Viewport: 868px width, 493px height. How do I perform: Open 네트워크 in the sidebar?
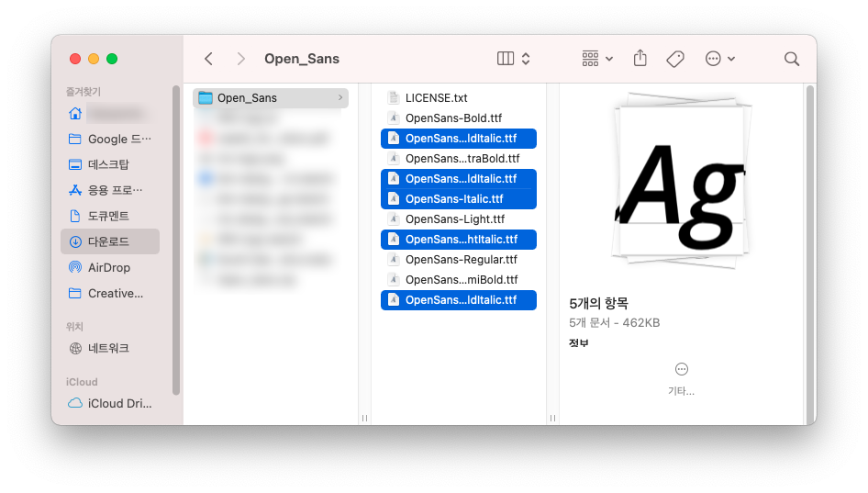[x=110, y=349]
